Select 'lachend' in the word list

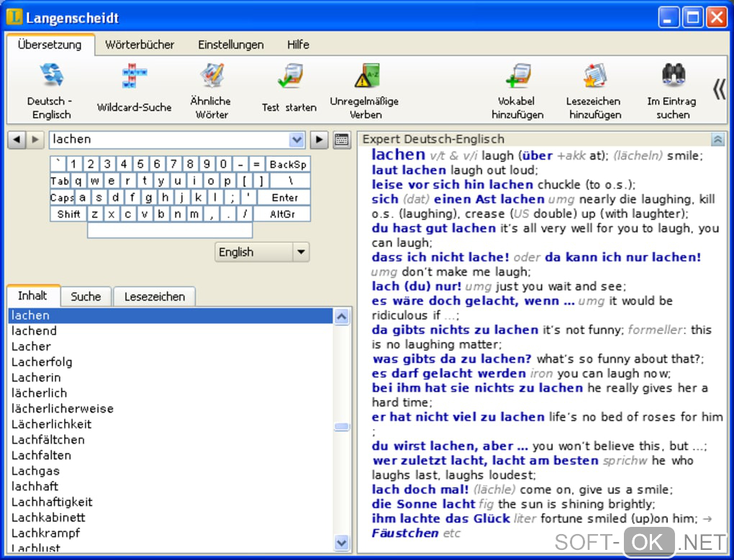tap(171, 331)
